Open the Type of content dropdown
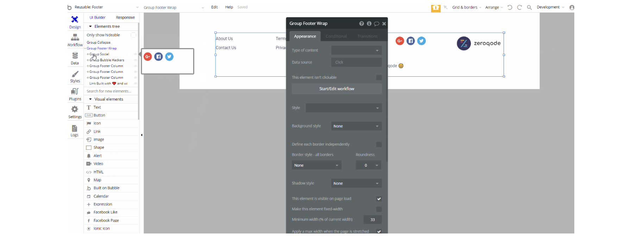This screenshot has height=237, width=644. point(356,50)
